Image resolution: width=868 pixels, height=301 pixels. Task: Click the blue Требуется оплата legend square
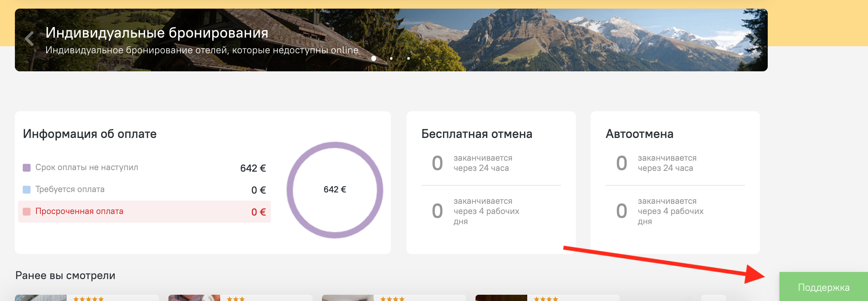27,190
